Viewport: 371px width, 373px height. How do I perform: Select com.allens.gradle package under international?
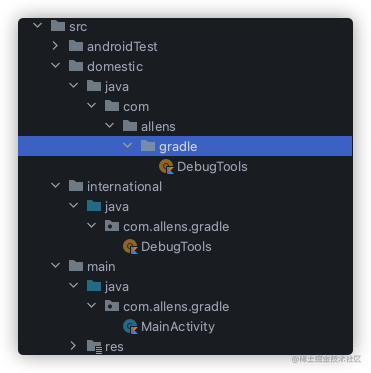[x=176, y=227]
